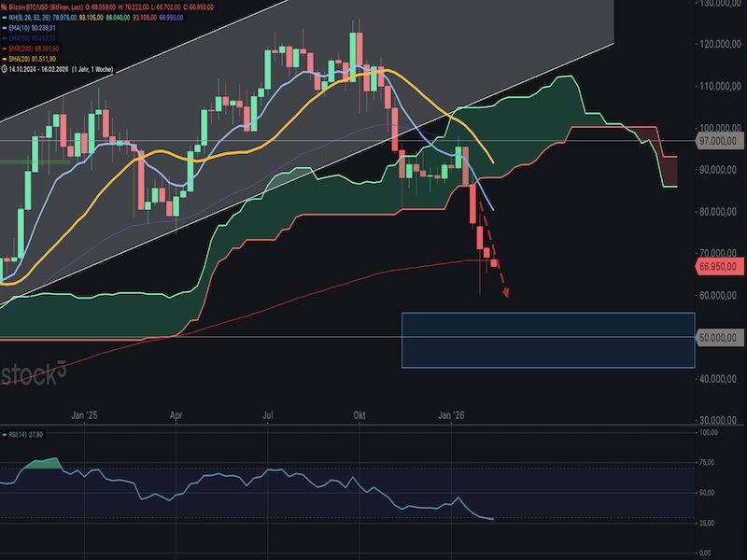Click the 50.000,00 horizontal line price label
Screen dimensions: 747x560
[719, 337]
